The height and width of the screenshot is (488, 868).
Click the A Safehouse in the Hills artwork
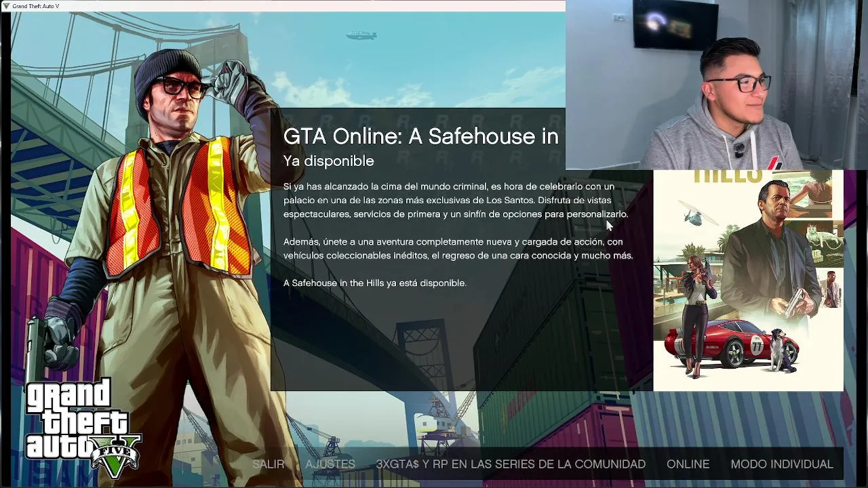click(748, 280)
